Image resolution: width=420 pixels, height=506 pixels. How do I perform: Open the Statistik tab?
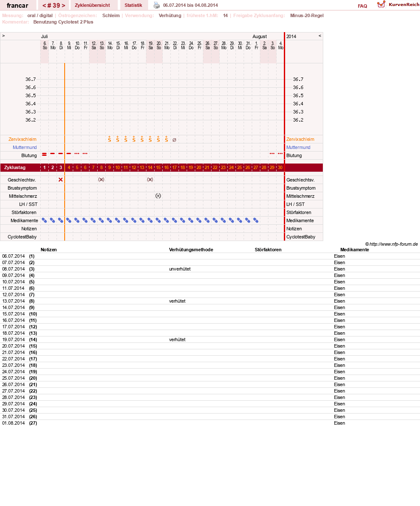pyautogui.click(x=133, y=5)
